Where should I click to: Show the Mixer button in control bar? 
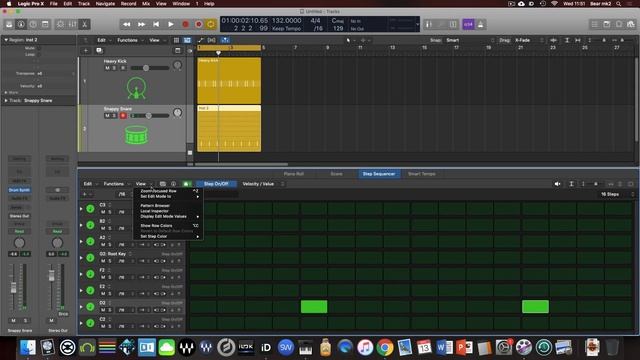pos(73,24)
